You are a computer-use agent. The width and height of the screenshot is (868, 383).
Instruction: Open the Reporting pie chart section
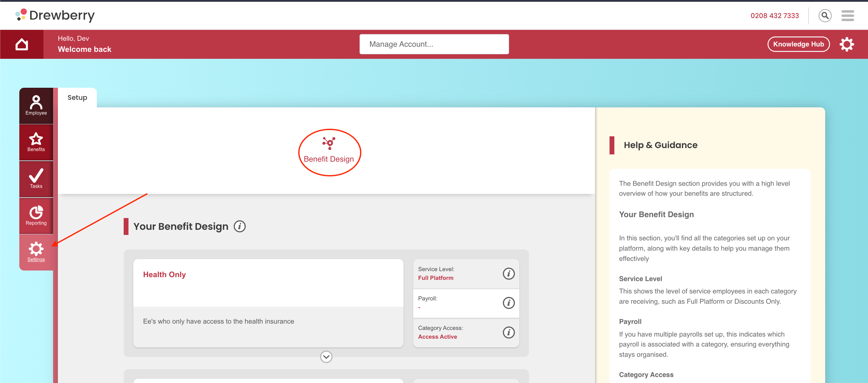pyautogui.click(x=36, y=216)
